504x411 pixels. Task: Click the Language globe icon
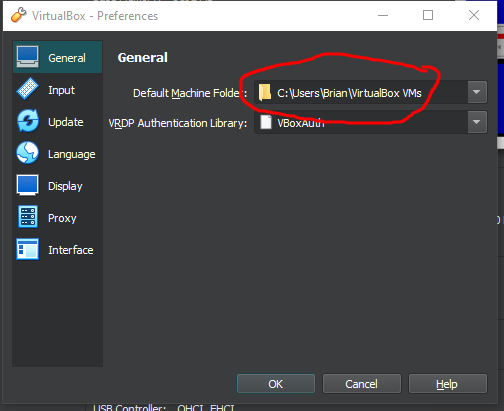tap(28, 153)
